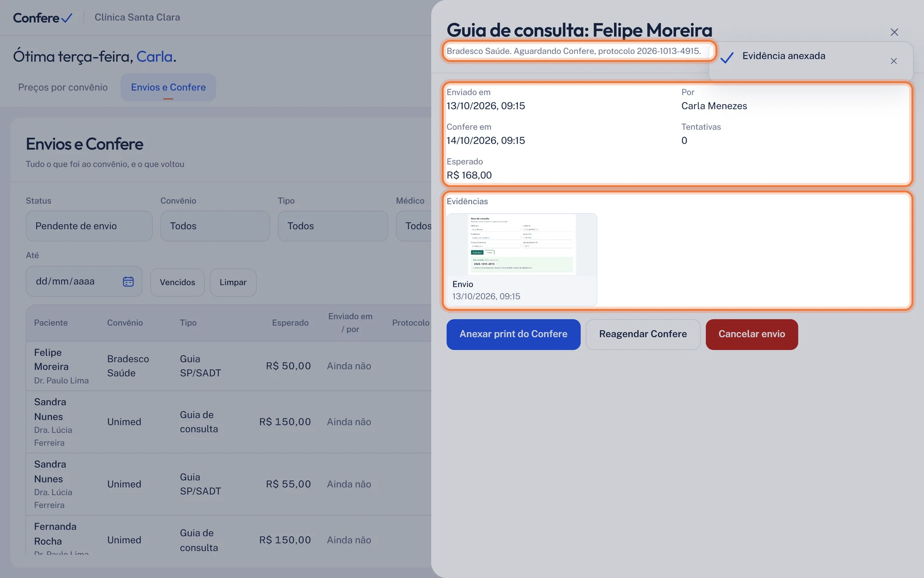The width and height of the screenshot is (924, 578).
Task: Switch to Preços por convênio tab
Action: coord(63,87)
